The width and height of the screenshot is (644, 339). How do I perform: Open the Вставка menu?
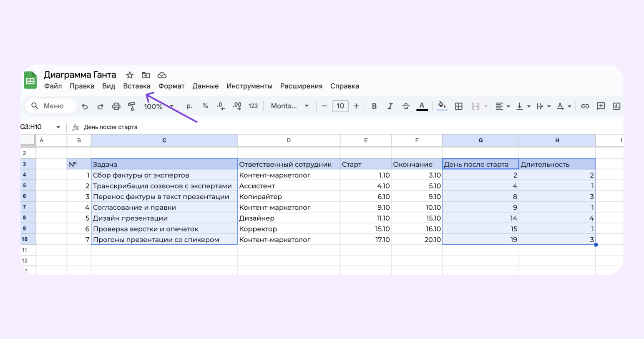[137, 86]
